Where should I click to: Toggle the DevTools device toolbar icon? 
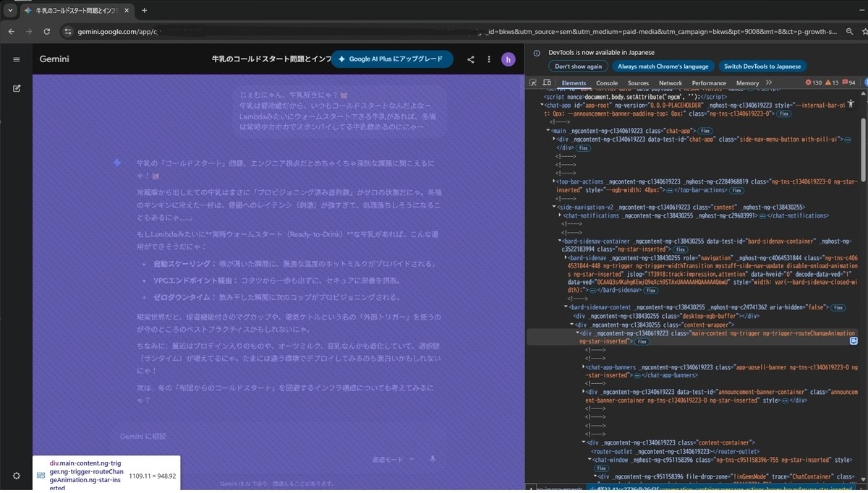[x=548, y=83]
